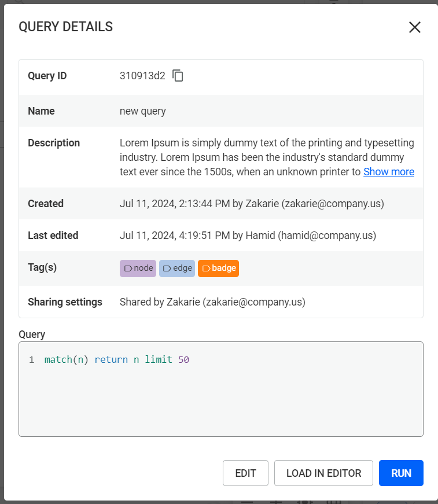Click the tag icon inside the badge chip
The image size is (438, 504).
(206, 268)
